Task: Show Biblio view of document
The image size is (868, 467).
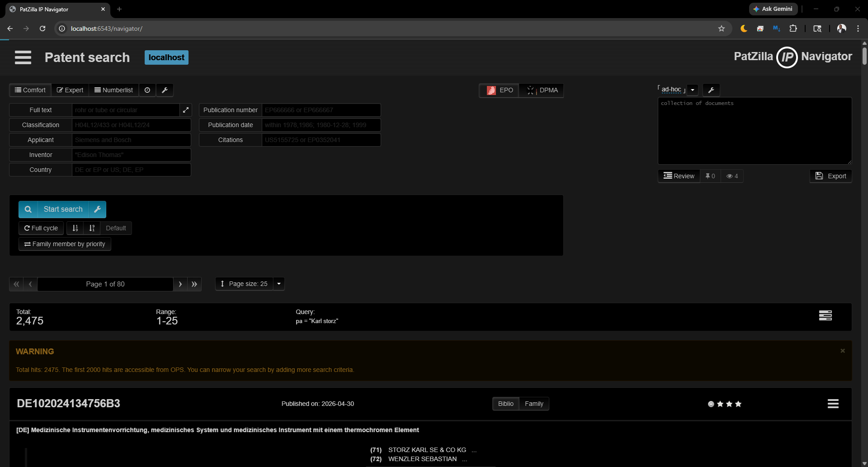Action: coord(506,404)
